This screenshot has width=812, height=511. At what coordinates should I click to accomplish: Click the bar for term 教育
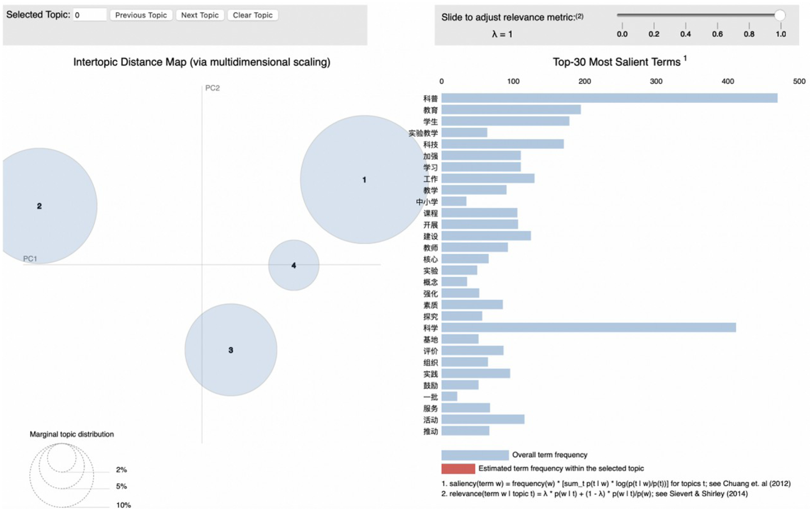pos(511,110)
